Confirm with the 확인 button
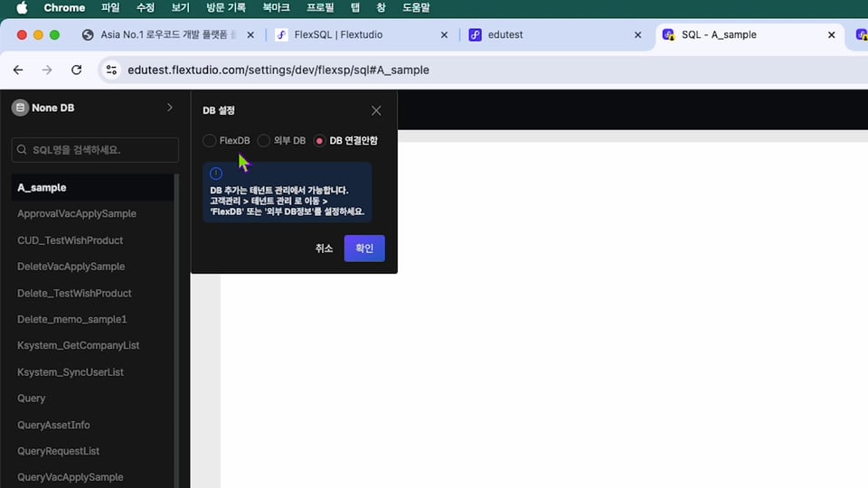This screenshot has width=868, height=488. point(364,249)
